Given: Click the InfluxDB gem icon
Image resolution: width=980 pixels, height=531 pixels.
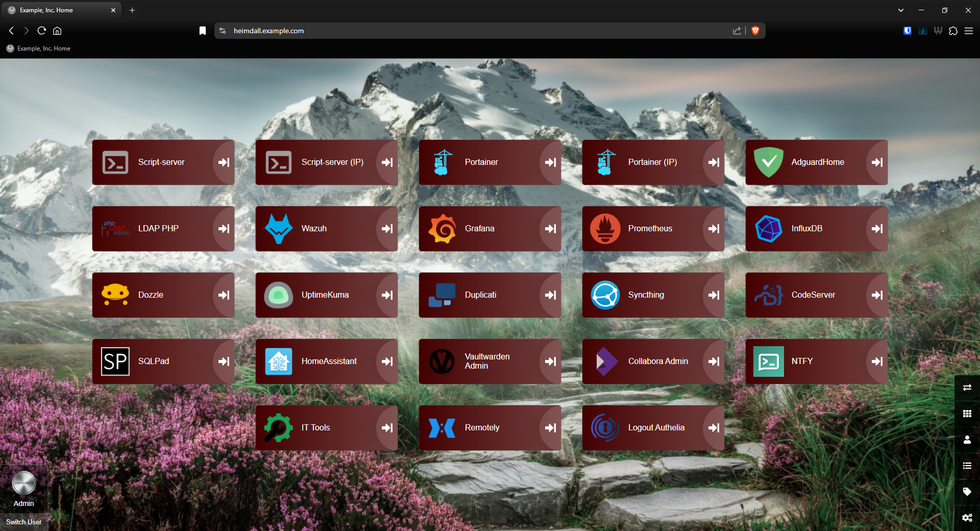Looking at the screenshot, I should pyautogui.click(x=769, y=229).
